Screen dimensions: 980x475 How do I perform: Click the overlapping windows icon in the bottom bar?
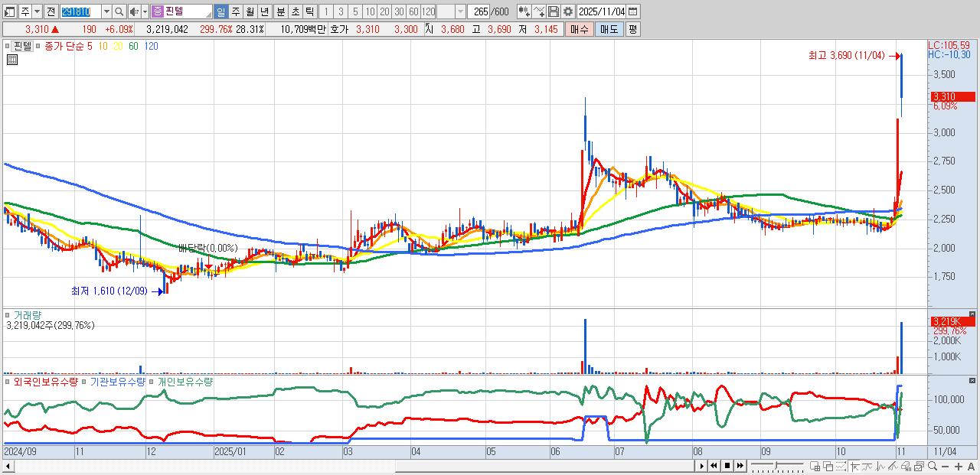point(828,466)
